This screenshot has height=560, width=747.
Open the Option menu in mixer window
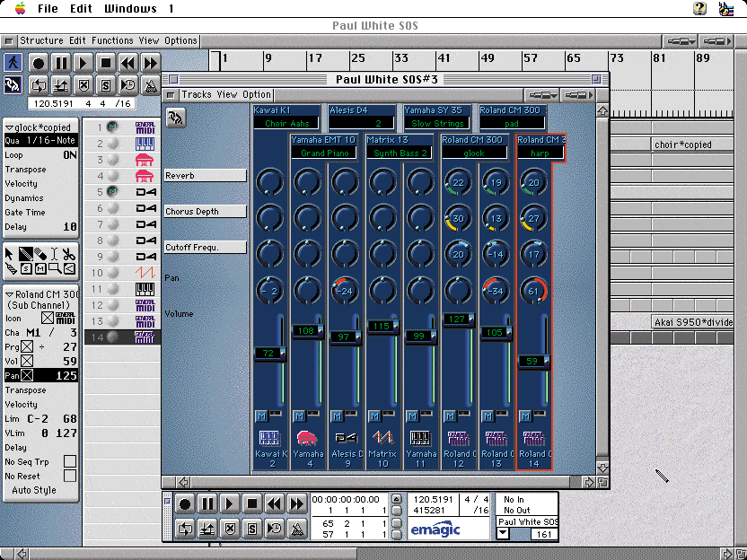[x=257, y=94]
